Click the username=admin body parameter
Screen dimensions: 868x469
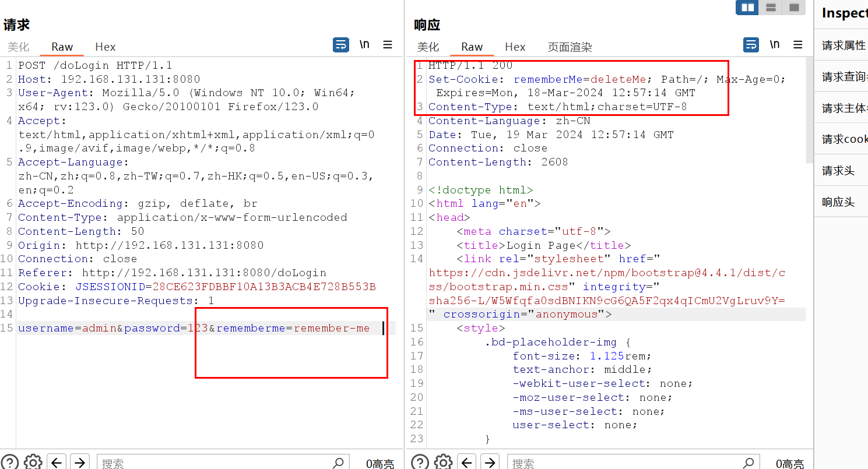(x=67, y=328)
